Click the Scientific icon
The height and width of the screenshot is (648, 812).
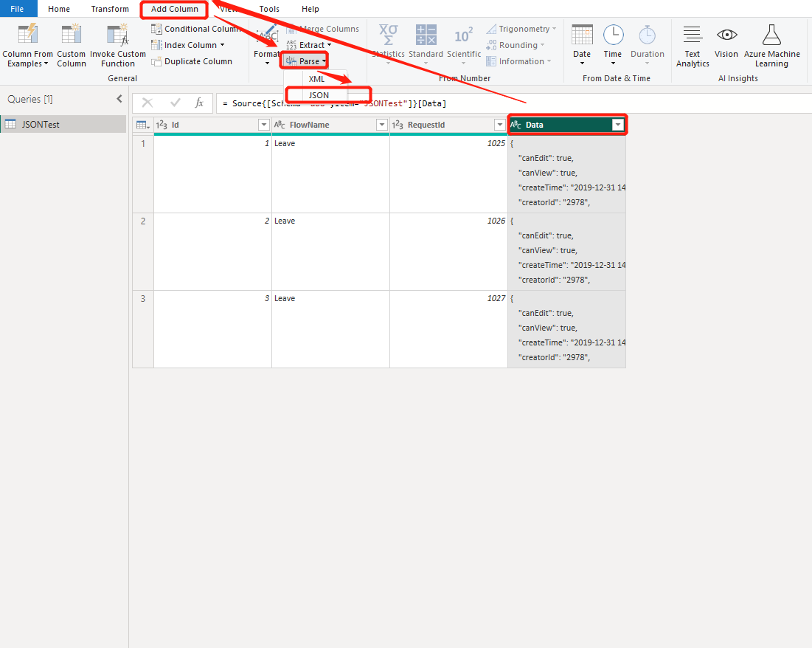coord(464,44)
